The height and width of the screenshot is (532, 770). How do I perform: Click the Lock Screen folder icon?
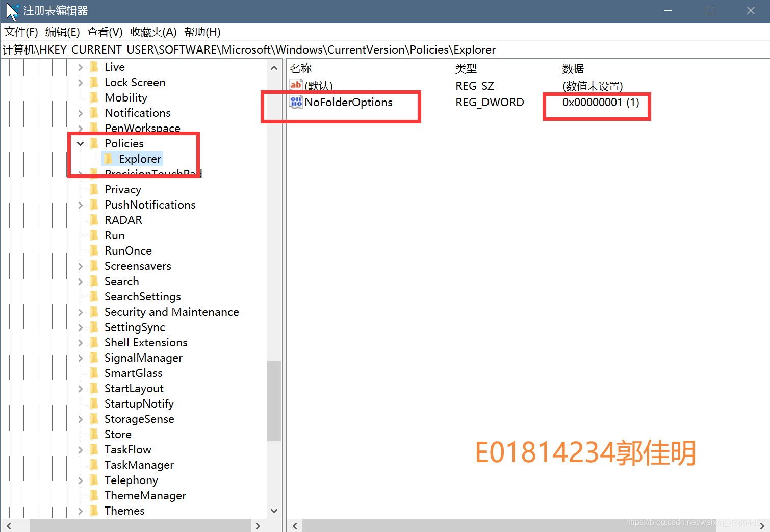94,82
